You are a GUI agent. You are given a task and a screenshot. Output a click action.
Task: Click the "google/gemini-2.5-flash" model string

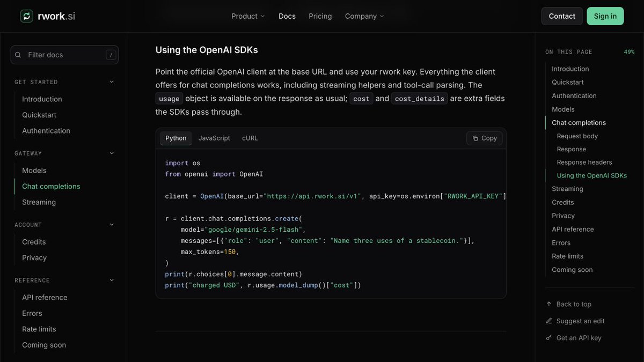254,230
